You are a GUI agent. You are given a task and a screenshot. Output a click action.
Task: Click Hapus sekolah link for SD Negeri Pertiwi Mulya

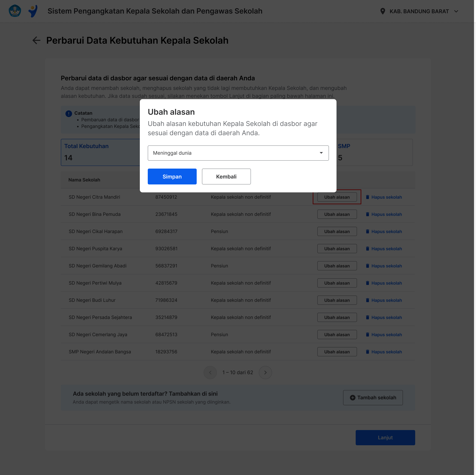387,283
